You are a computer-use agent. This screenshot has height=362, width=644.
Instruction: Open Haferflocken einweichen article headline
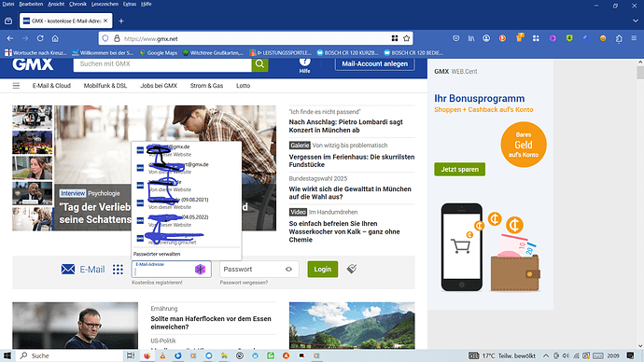(x=211, y=323)
